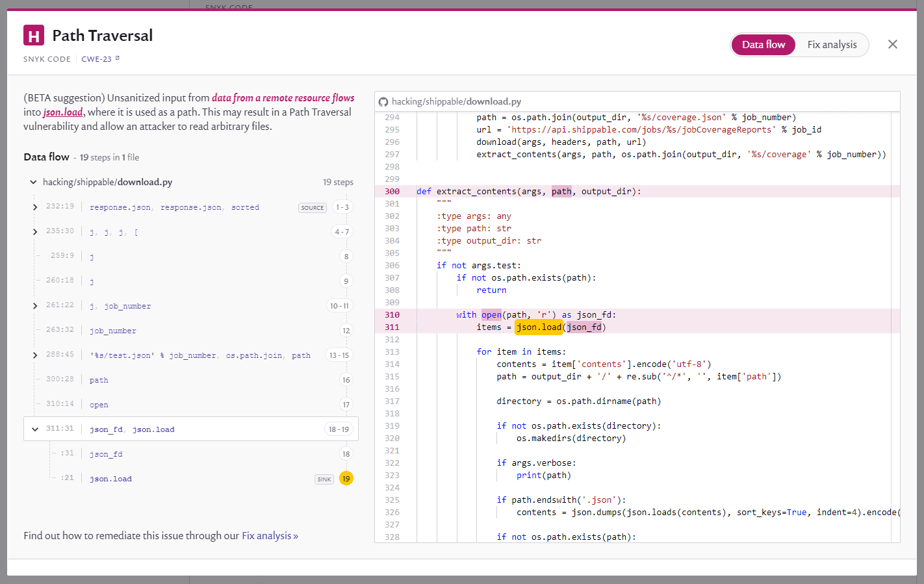The image size is (924, 584).
Task: Click the json.load link in the description
Action: pos(63,112)
